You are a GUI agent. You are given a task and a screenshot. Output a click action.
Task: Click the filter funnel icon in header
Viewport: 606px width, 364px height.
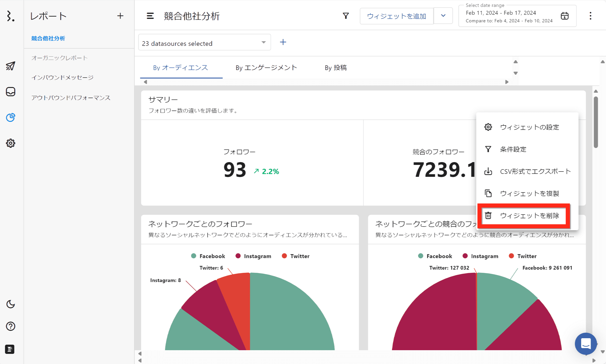pyautogui.click(x=346, y=16)
